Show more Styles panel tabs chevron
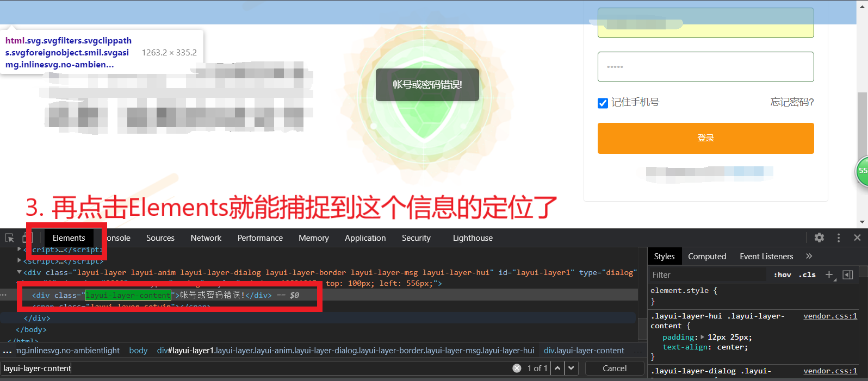This screenshot has height=381, width=868. [809, 256]
